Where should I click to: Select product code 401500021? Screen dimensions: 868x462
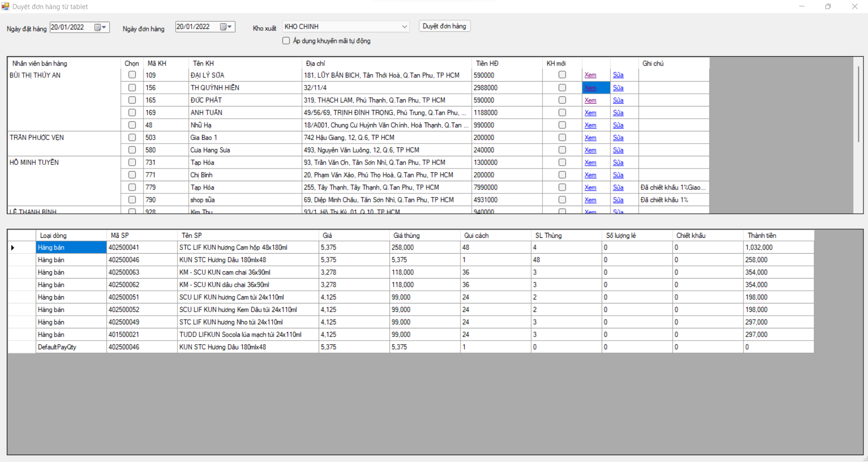142,335
